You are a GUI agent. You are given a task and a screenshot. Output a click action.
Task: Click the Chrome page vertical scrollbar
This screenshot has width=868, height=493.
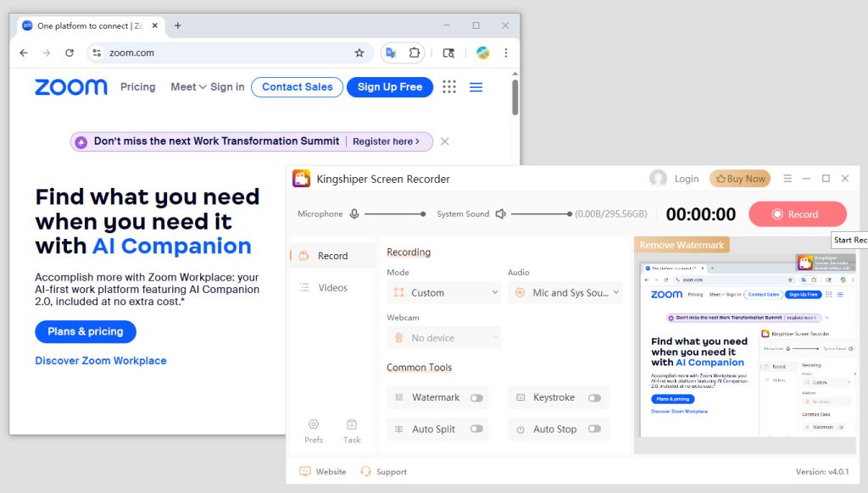[x=515, y=97]
